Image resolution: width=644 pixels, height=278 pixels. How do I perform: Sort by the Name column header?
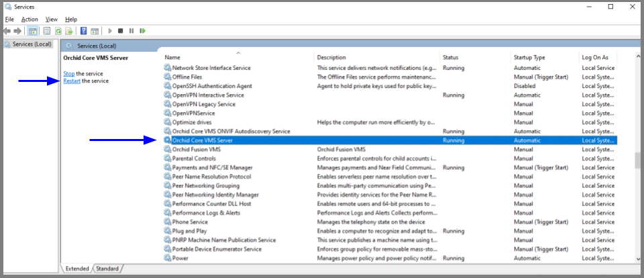coord(239,57)
